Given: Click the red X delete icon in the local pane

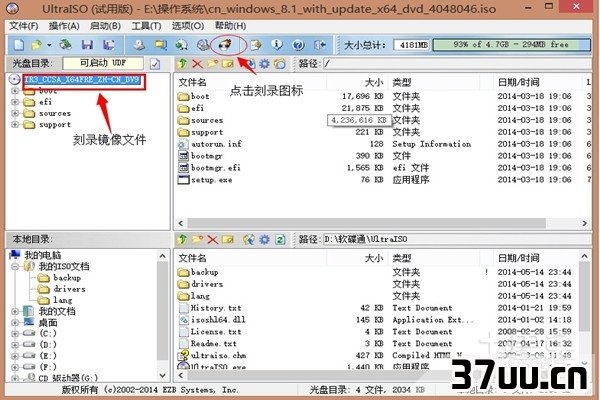Looking at the screenshot, I should pyautogui.click(x=213, y=240).
